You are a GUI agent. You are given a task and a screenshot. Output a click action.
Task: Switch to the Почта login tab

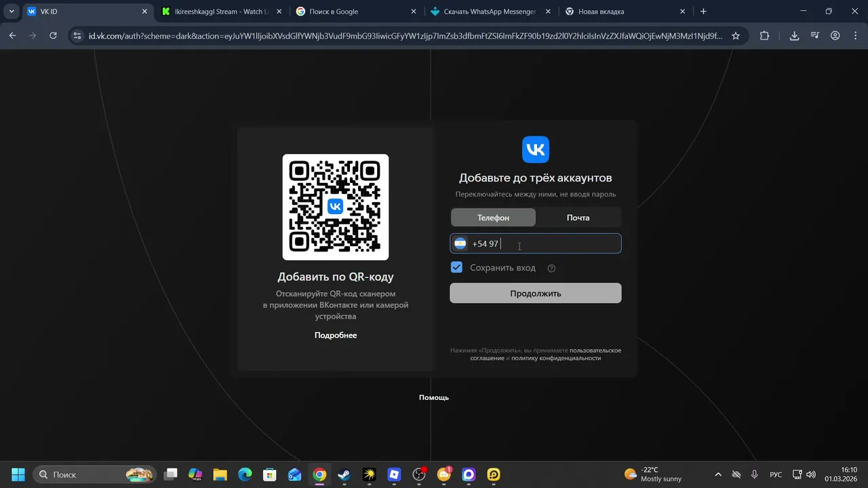578,218
